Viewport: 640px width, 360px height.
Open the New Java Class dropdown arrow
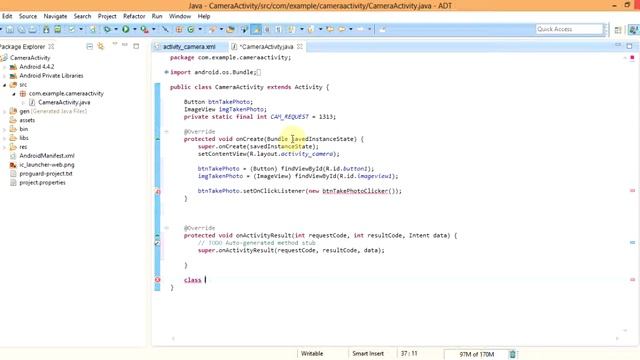[x=200, y=29]
